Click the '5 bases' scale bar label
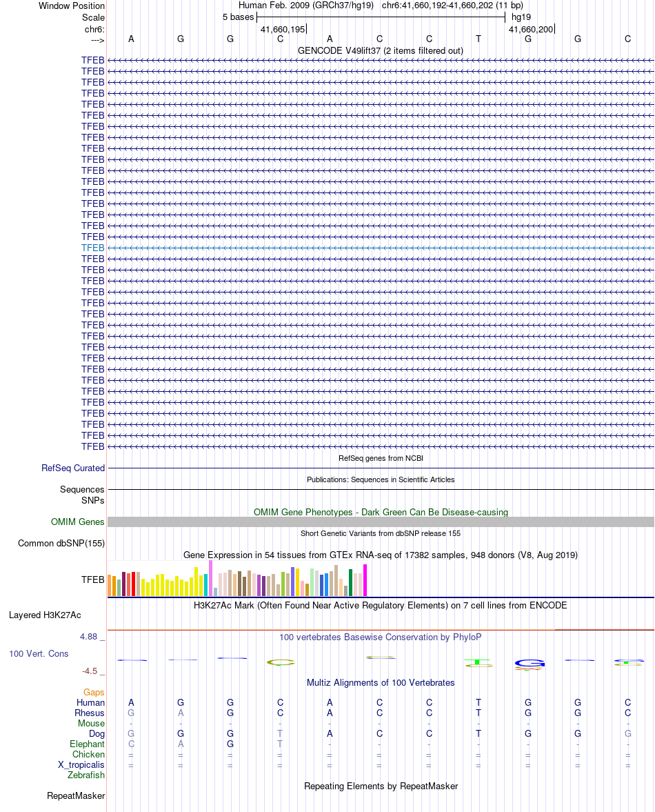 239,17
